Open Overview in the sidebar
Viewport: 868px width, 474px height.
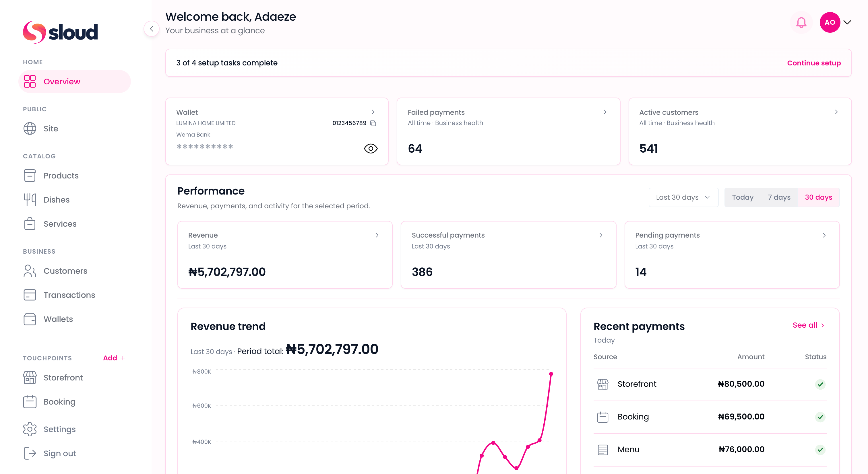click(x=74, y=81)
